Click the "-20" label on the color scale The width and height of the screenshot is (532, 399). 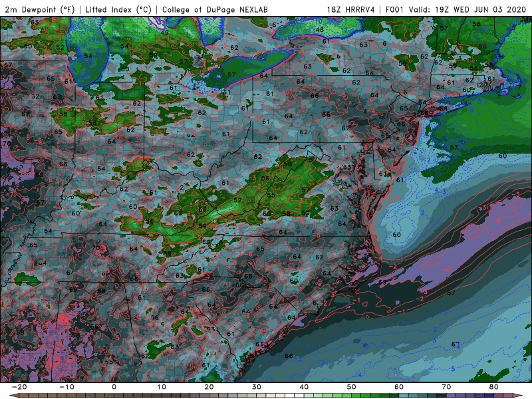pos(19,387)
